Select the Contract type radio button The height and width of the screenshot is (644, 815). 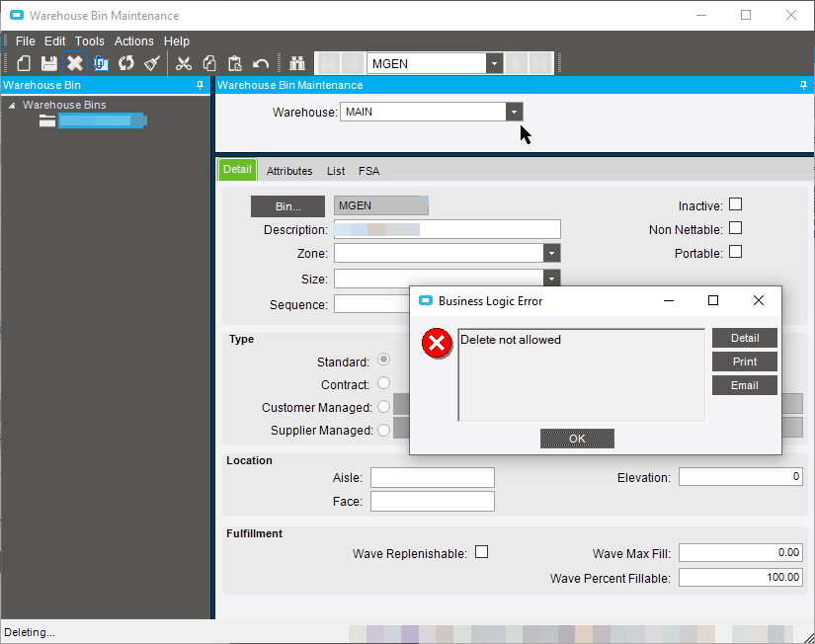coord(383,383)
